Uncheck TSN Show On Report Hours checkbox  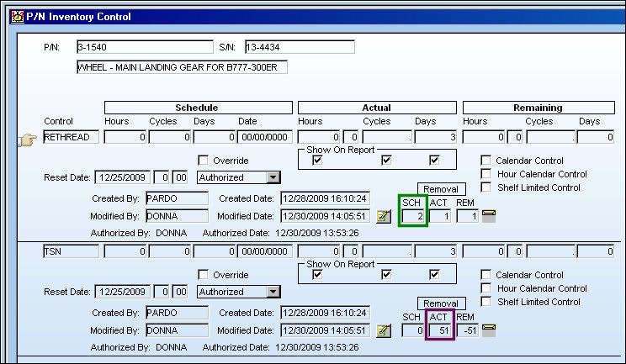click(317, 275)
